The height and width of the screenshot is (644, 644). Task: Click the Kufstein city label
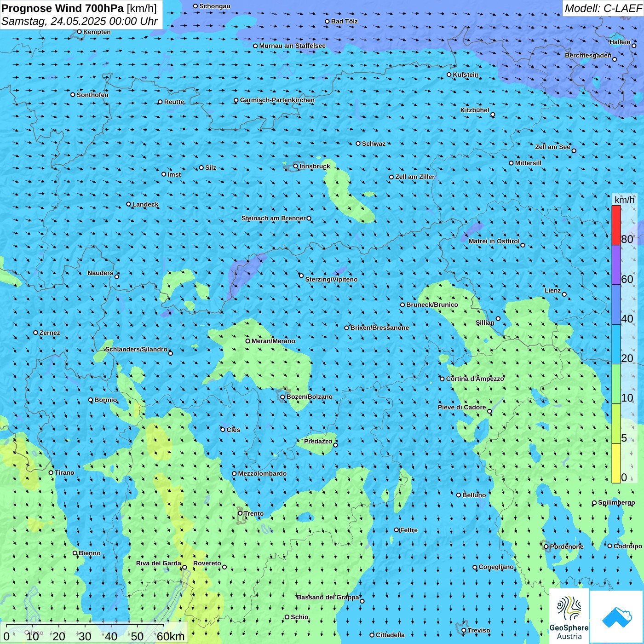pos(466,75)
